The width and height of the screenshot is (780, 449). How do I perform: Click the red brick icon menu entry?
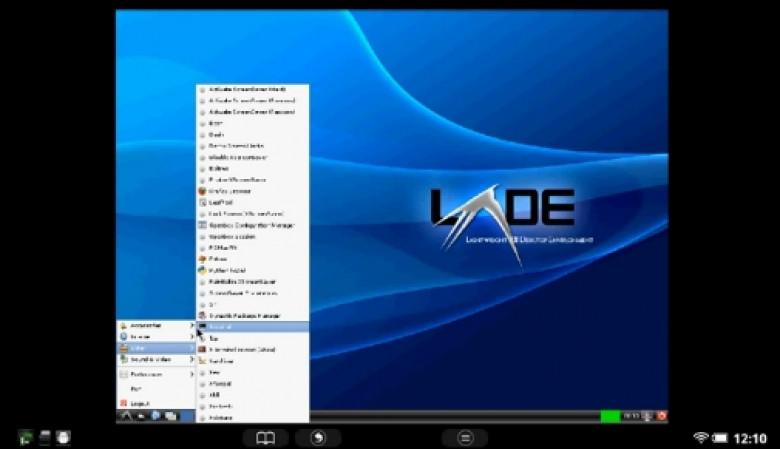(x=253, y=350)
